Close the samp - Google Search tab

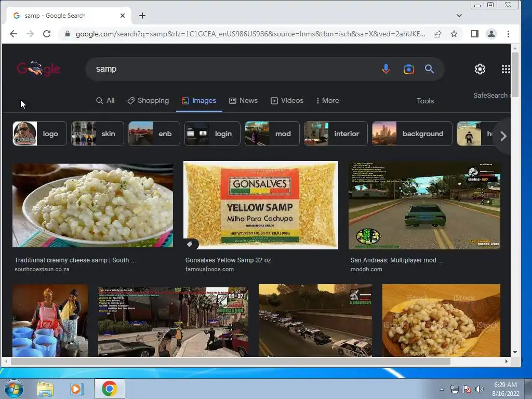[x=123, y=16]
